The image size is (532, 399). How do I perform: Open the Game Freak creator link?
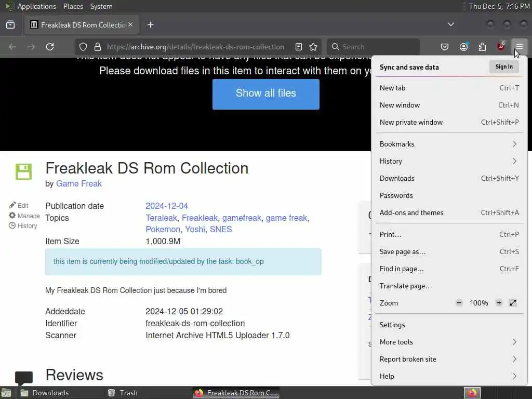click(79, 183)
